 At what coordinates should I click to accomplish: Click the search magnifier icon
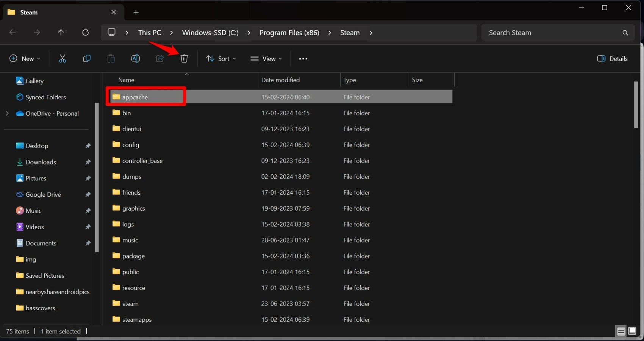(x=625, y=33)
